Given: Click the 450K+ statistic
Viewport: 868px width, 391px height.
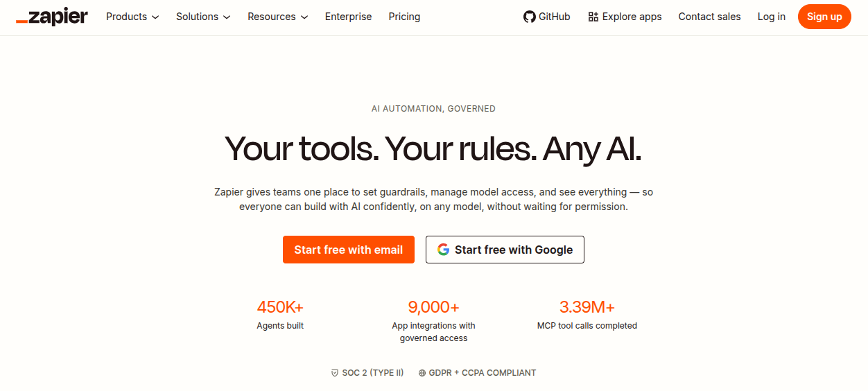Looking at the screenshot, I should [280, 307].
